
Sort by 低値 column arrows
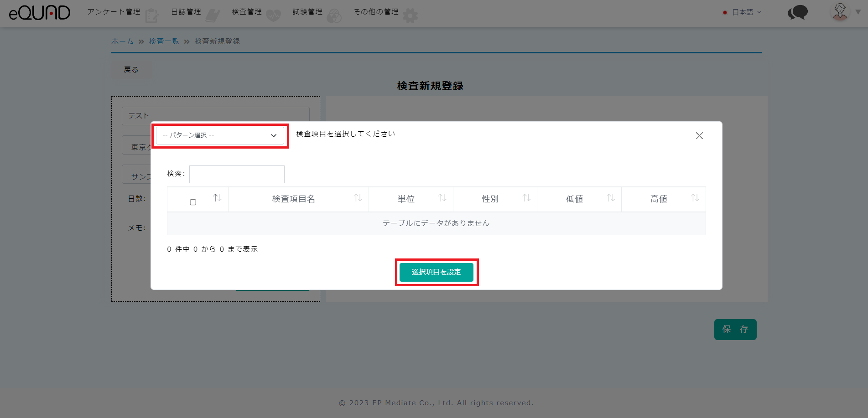point(611,198)
